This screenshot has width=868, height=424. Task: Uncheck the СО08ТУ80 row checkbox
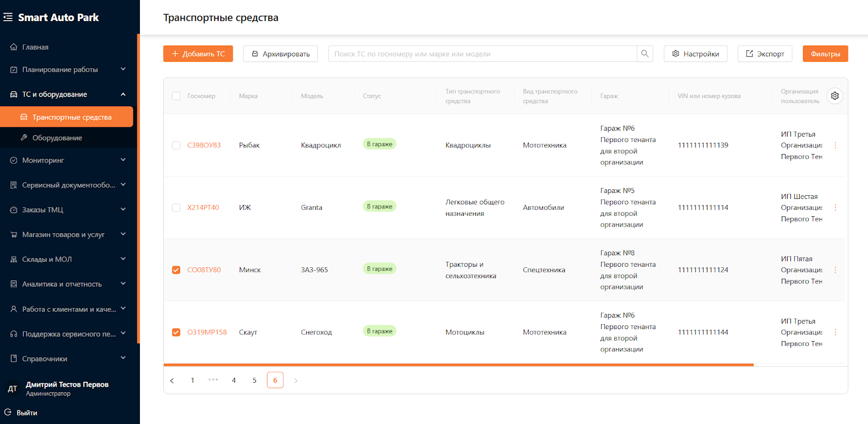pyautogui.click(x=176, y=270)
